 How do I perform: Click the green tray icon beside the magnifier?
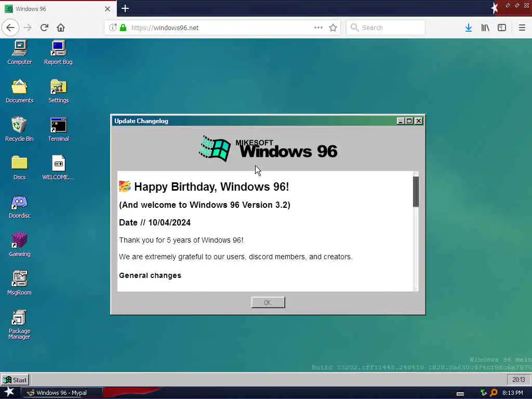[484, 393]
